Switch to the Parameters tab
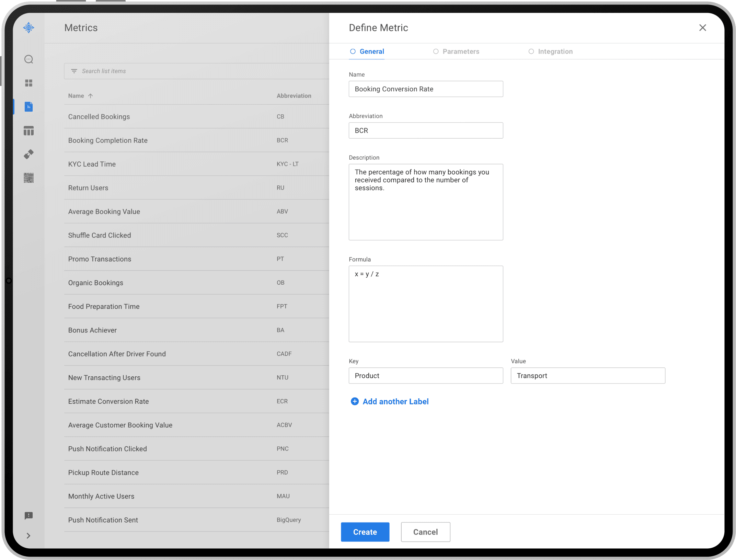Screen dimensions: 736x560 click(x=456, y=52)
